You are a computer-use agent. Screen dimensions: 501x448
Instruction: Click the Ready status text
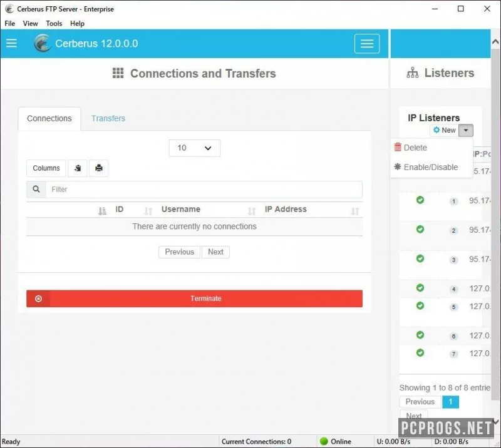11,442
